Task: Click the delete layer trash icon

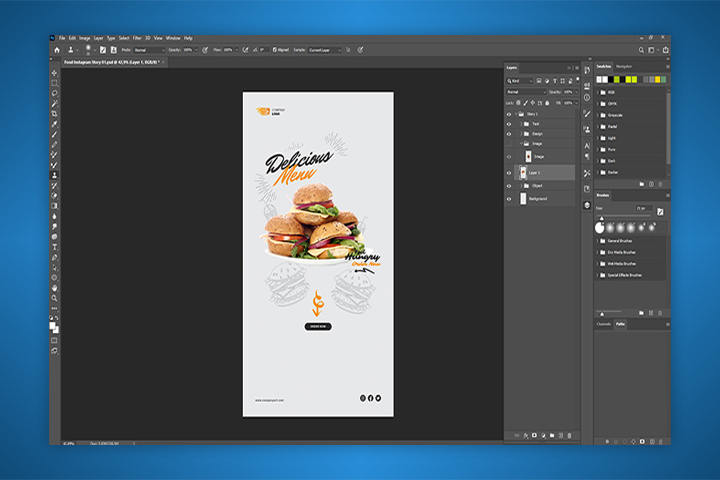Action: 569,435
